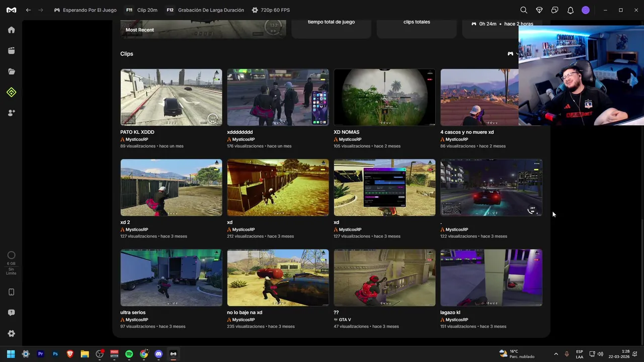
Task: Open the no lo baje na xd thumbnail
Action: pos(278,278)
